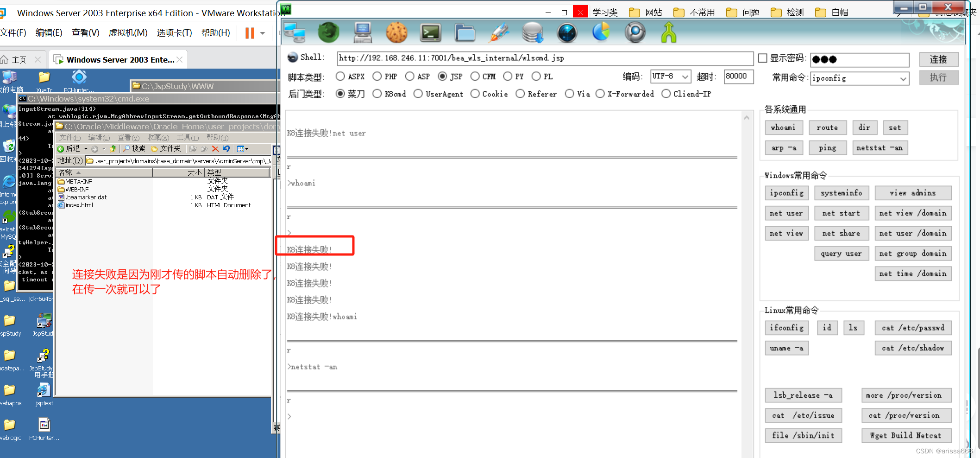Click the red Delete X in Explorer toolbar
This screenshot has height=458, width=980.
pos(215,149)
